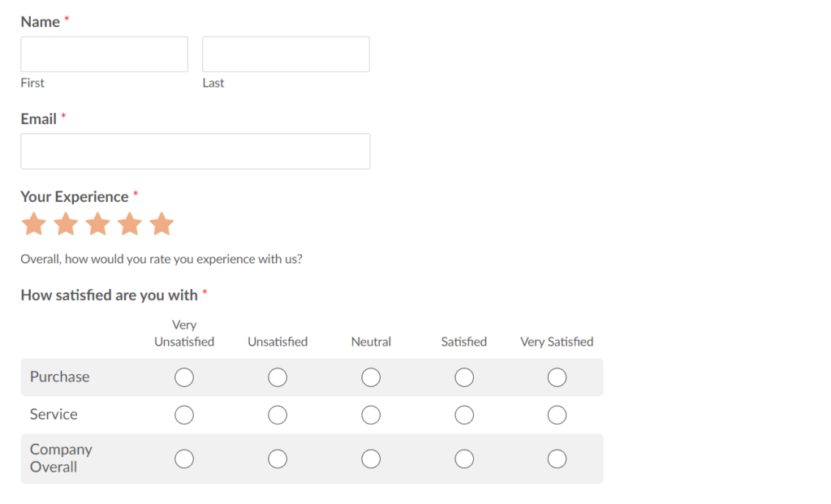The height and width of the screenshot is (504, 831).
Task: Click the Last name input field
Action: coord(286,54)
